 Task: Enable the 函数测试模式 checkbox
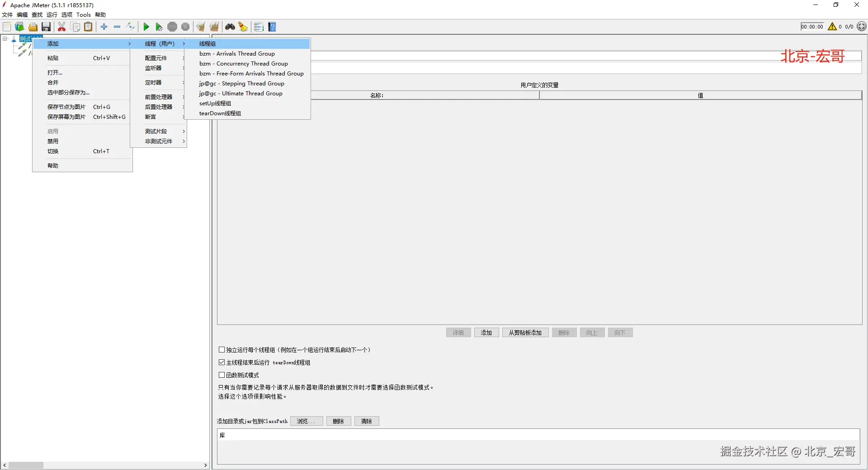[x=222, y=375]
